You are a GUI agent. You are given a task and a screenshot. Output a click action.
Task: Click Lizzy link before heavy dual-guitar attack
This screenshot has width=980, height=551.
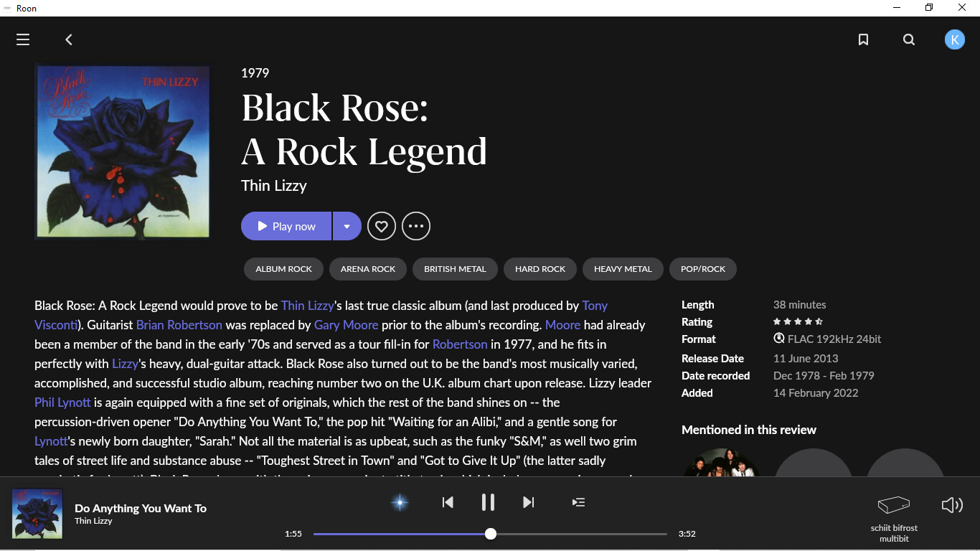click(x=123, y=364)
